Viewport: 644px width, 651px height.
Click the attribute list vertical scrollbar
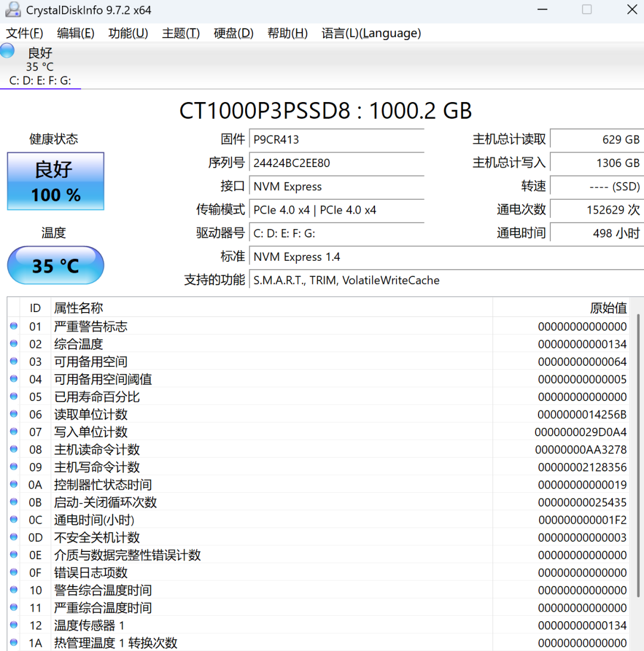[x=638, y=456]
